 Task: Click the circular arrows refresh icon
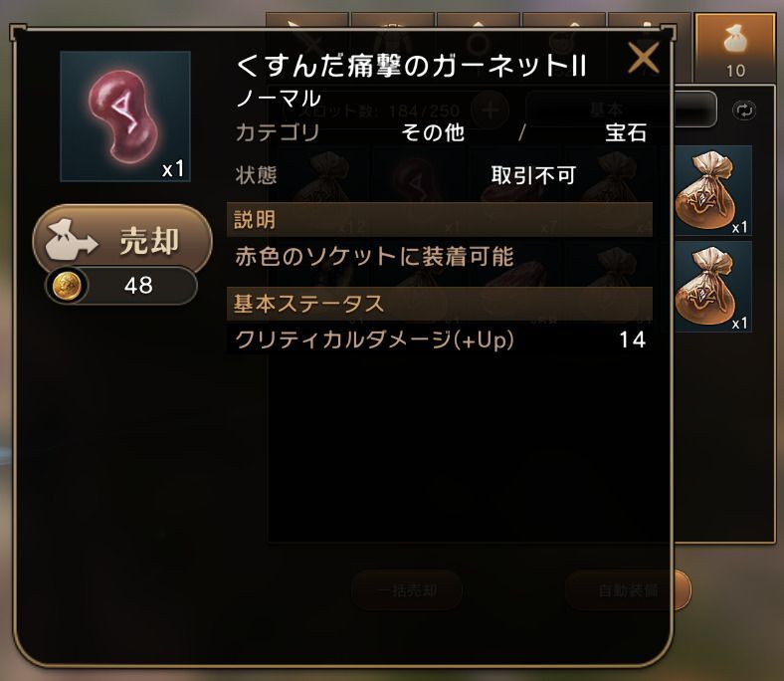click(744, 111)
